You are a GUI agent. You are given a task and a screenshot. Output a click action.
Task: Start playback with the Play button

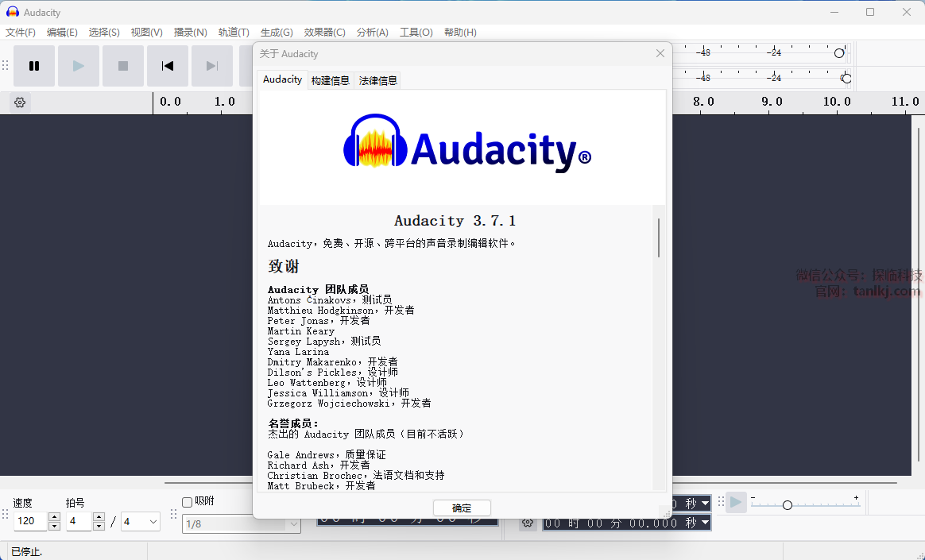tap(79, 66)
